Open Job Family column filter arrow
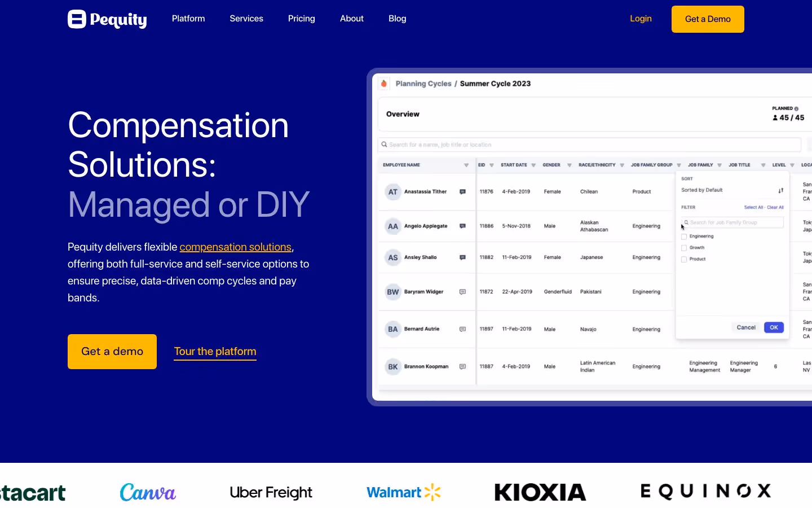The image size is (812, 508). pyautogui.click(x=720, y=165)
